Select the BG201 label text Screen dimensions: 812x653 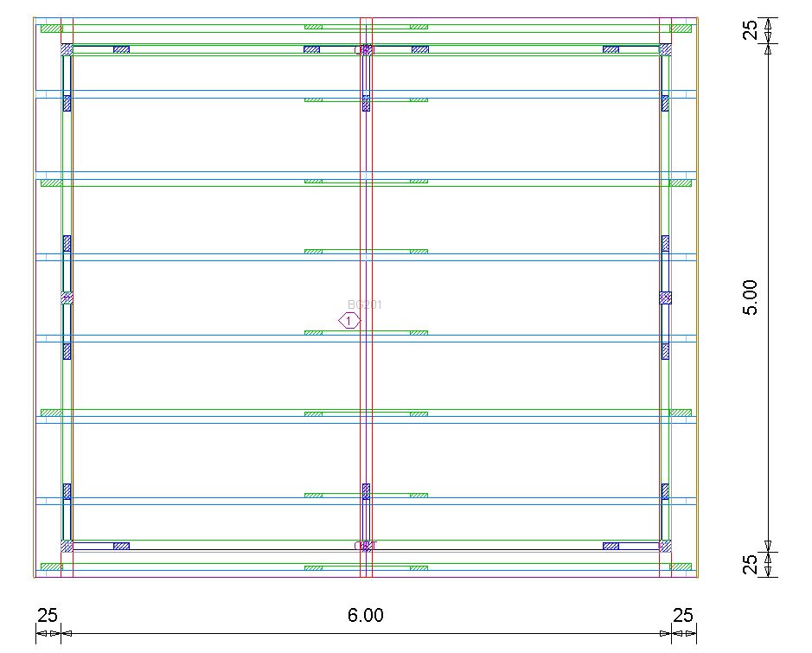click(x=364, y=304)
